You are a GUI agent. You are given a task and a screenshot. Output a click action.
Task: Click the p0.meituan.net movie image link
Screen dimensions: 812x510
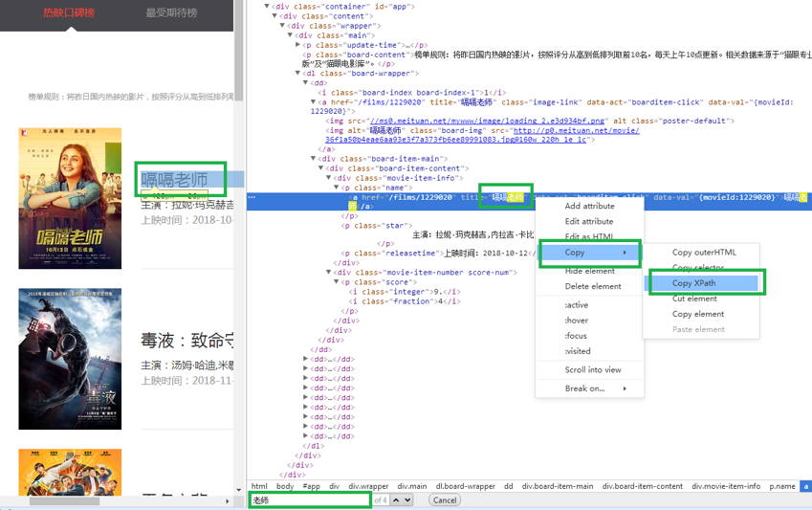pyautogui.click(x=576, y=130)
